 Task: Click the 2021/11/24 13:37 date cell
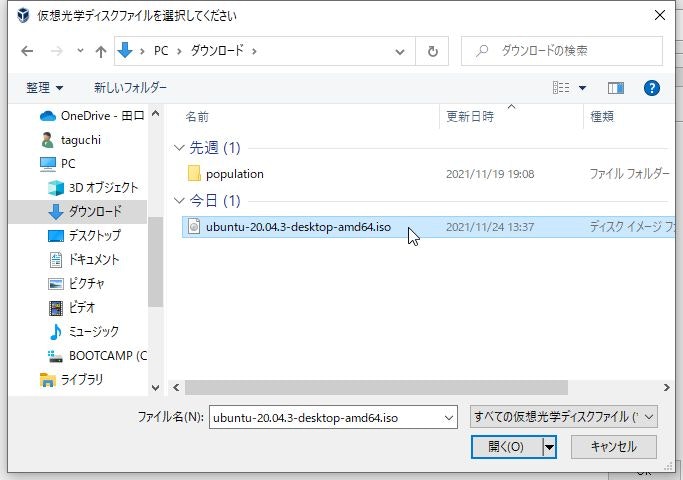[490, 227]
